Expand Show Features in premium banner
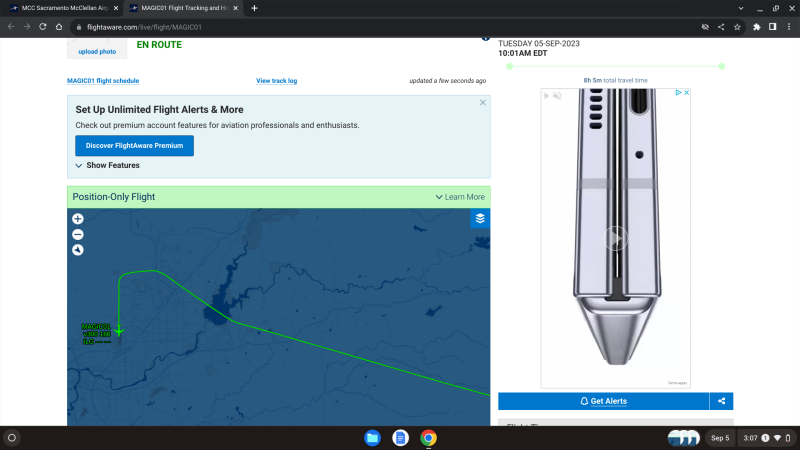Image resolution: width=800 pixels, height=450 pixels. (108, 165)
